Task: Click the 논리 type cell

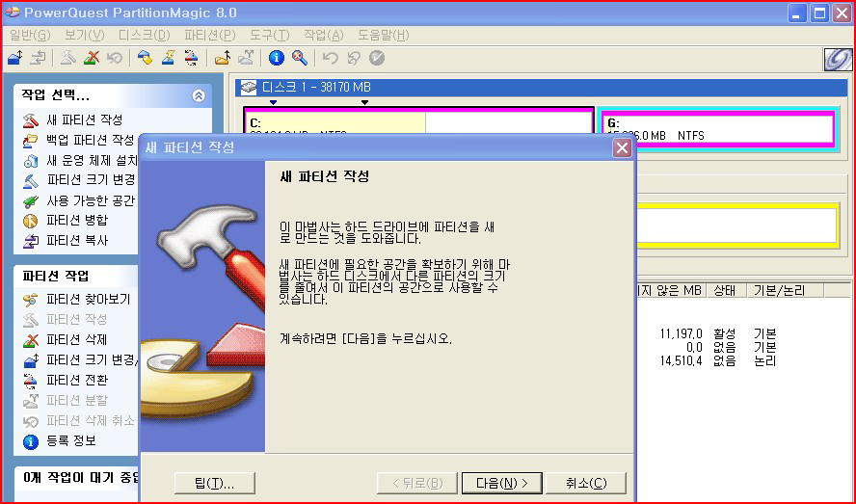Action: [x=764, y=360]
